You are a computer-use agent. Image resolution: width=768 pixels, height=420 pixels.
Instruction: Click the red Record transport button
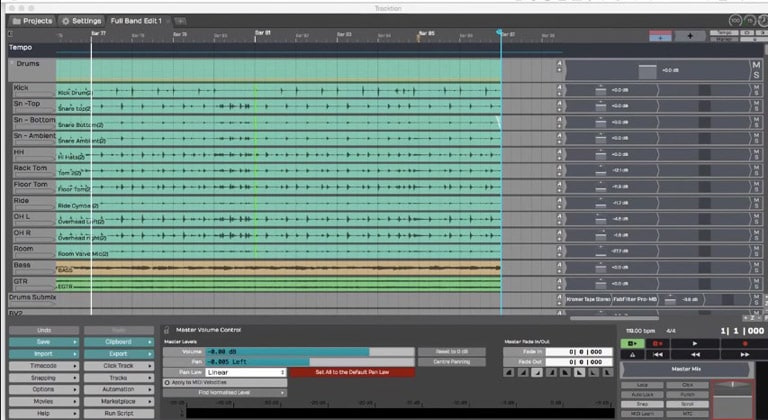pyautogui.click(x=745, y=343)
